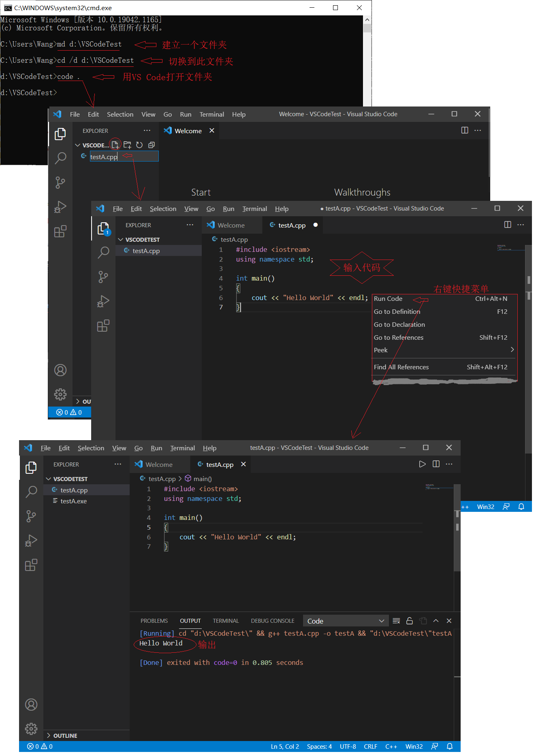Refresh the explorer in the Welcome window

tap(139, 145)
